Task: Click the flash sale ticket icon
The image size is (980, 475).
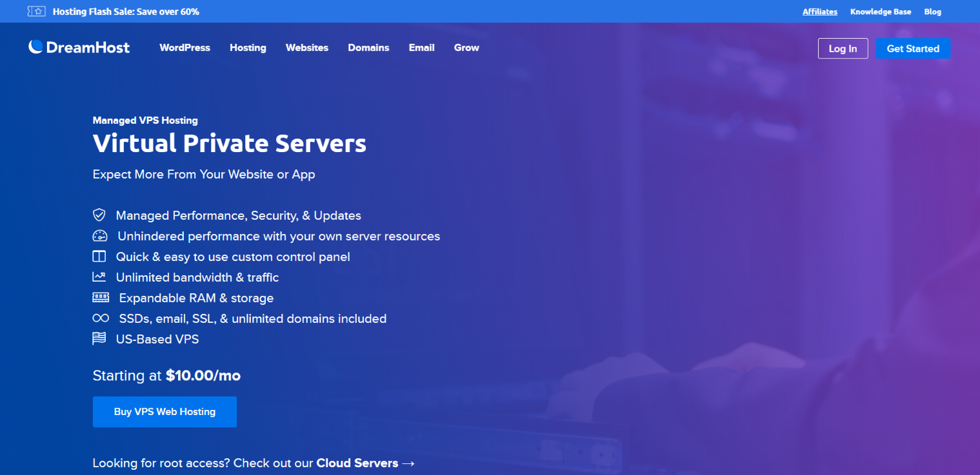Action: click(x=37, y=12)
